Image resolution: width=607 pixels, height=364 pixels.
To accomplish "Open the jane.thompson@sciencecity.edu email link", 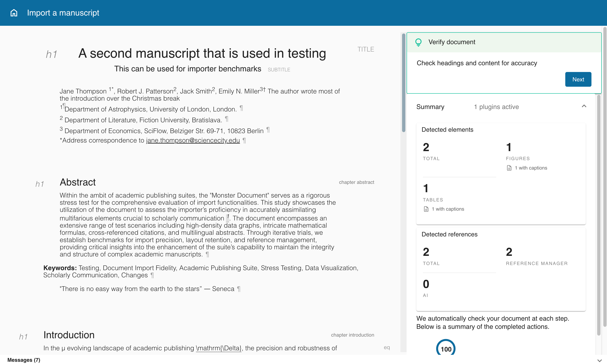I will click(193, 140).
